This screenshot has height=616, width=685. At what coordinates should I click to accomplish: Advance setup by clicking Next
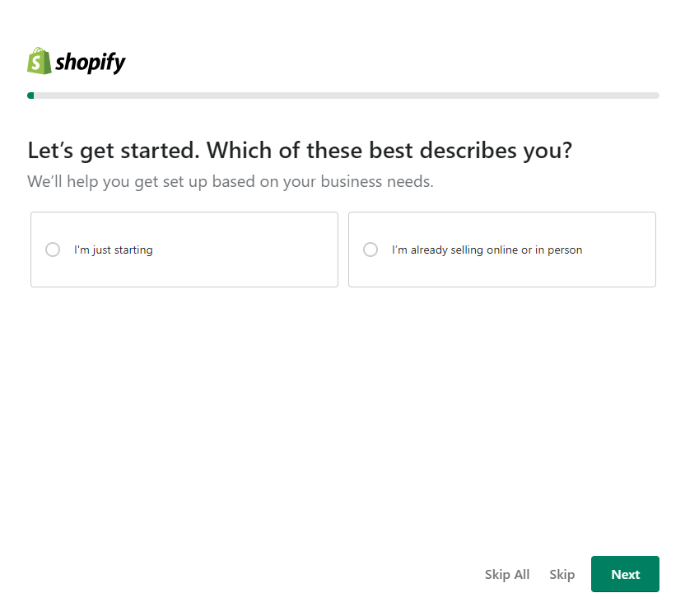point(625,574)
